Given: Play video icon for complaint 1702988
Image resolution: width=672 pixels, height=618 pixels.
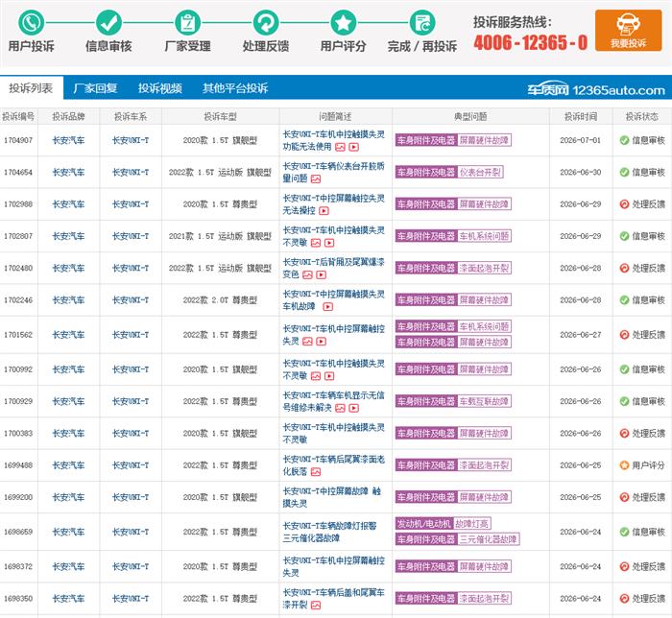Looking at the screenshot, I should [x=324, y=211].
